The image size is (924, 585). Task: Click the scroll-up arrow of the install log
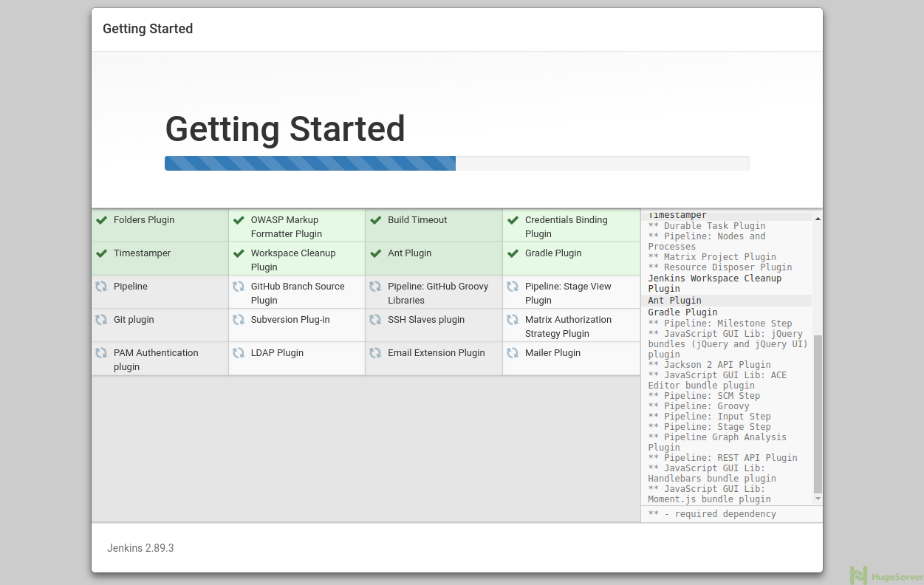pos(817,218)
